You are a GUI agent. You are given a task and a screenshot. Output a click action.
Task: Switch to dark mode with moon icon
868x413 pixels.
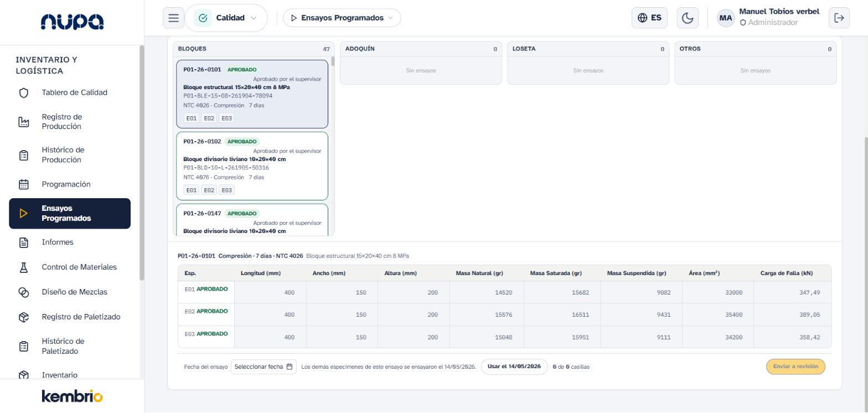tap(687, 18)
